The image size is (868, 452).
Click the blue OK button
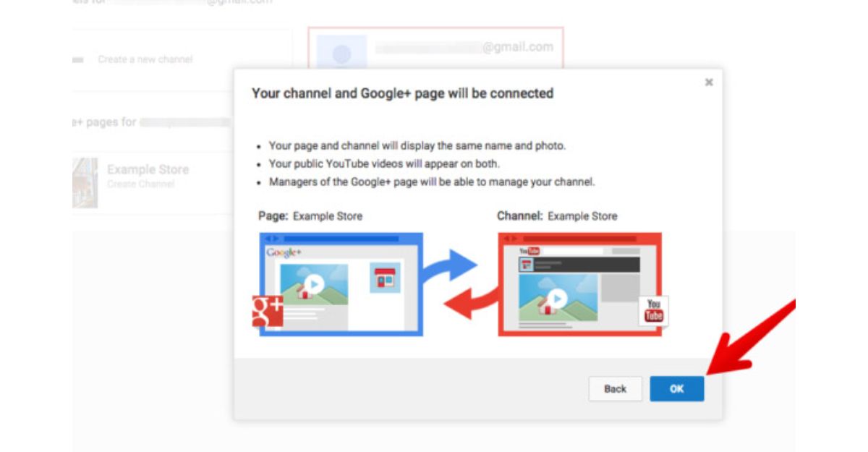676,388
